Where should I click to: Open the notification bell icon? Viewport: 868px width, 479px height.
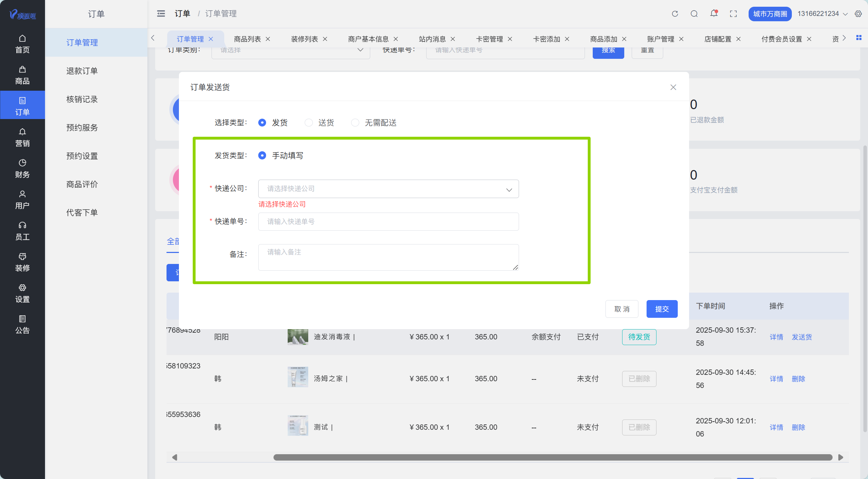click(x=714, y=14)
